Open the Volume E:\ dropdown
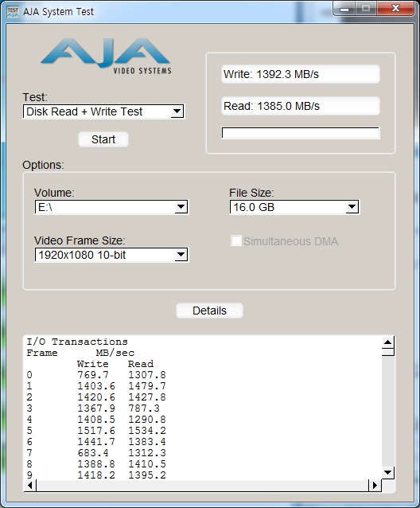Screen dimensions: 420x508 point(111,207)
